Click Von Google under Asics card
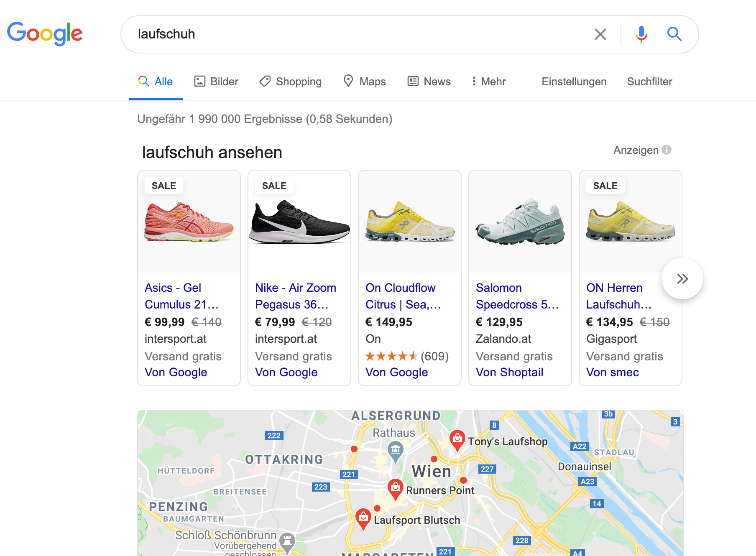 click(x=176, y=372)
